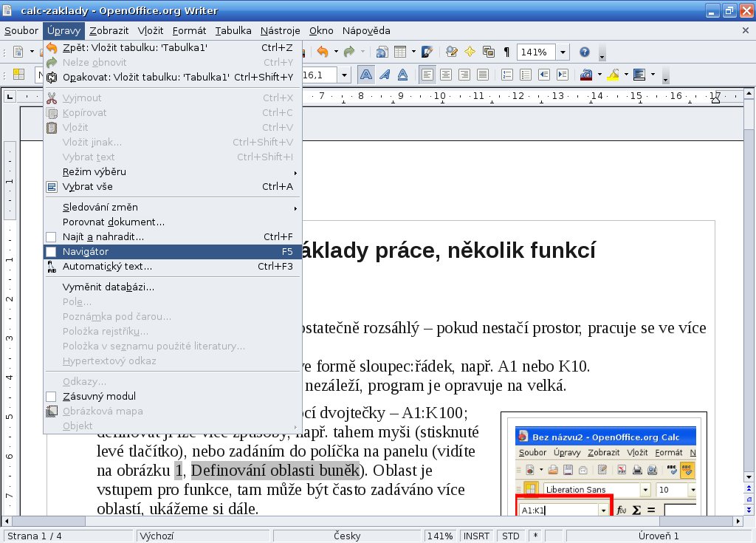Toggle bulleted list icon
This screenshot has height=543, width=756.
(525, 75)
